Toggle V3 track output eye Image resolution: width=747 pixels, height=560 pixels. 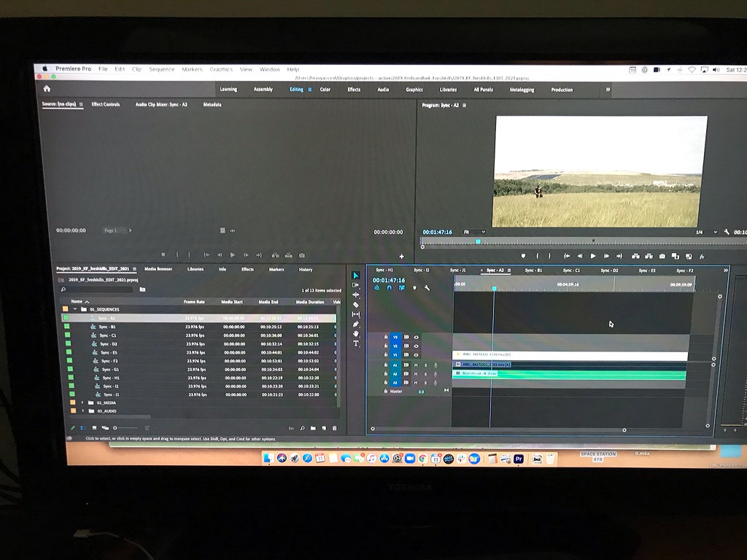(x=416, y=337)
